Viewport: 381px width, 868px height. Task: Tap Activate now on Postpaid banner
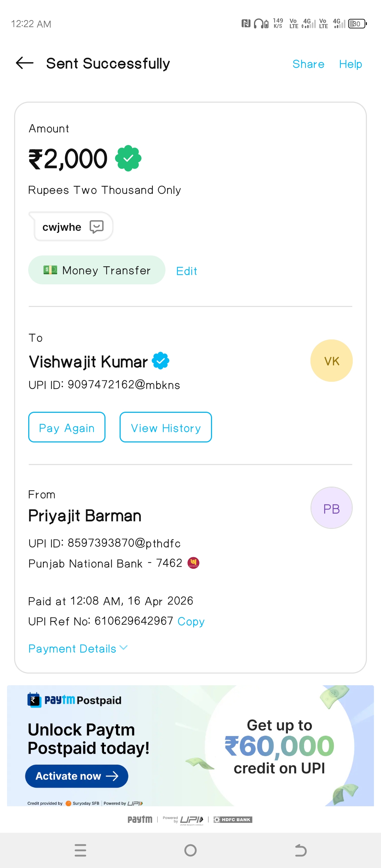[77, 776]
